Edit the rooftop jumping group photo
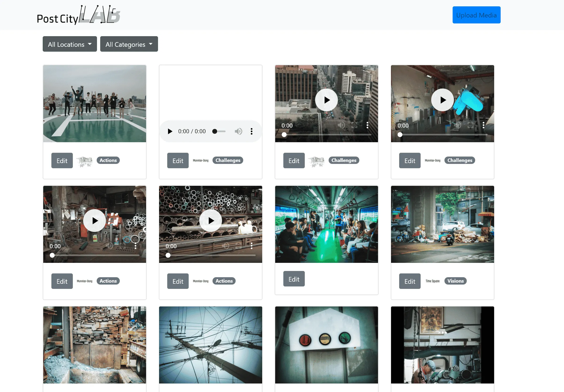This screenshot has height=392, width=564. tap(62, 160)
